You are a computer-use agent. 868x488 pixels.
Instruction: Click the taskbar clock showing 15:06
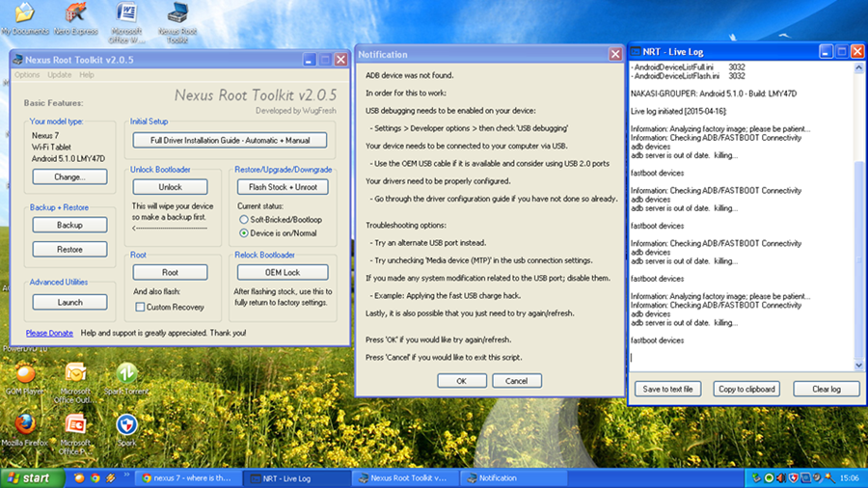[849, 478]
